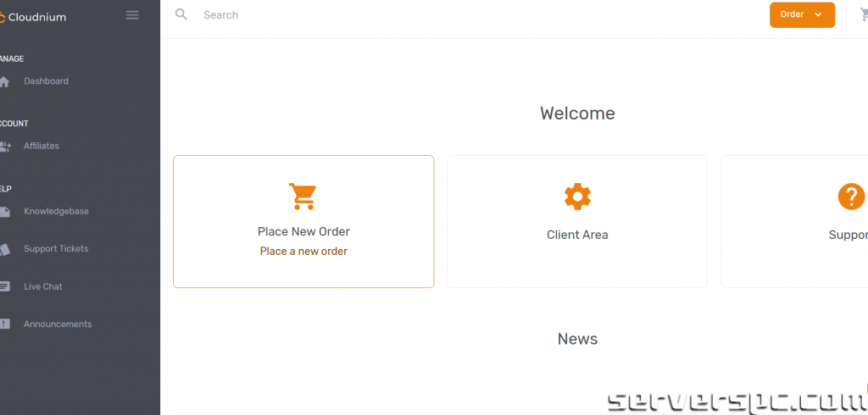Click the gear icon for Client Area

pos(577,196)
